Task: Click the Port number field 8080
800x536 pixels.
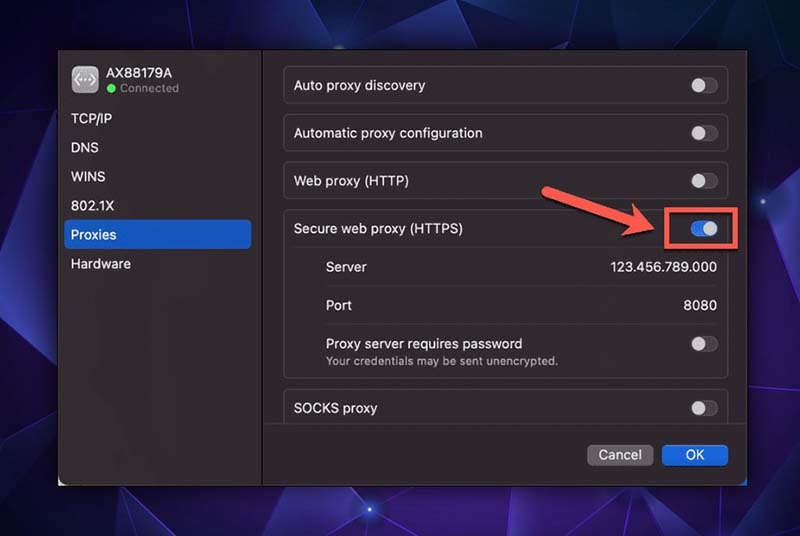Action: tap(699, 305)
